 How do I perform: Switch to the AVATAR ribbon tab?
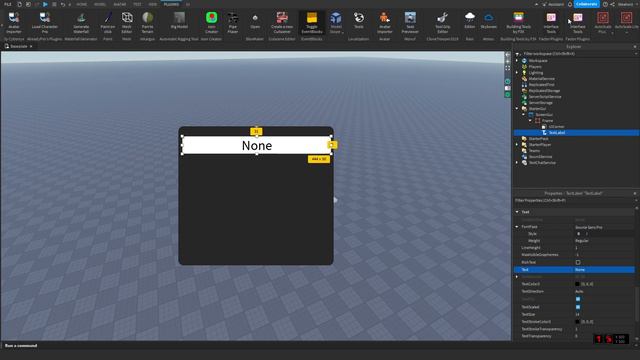[x=120, y=4]
